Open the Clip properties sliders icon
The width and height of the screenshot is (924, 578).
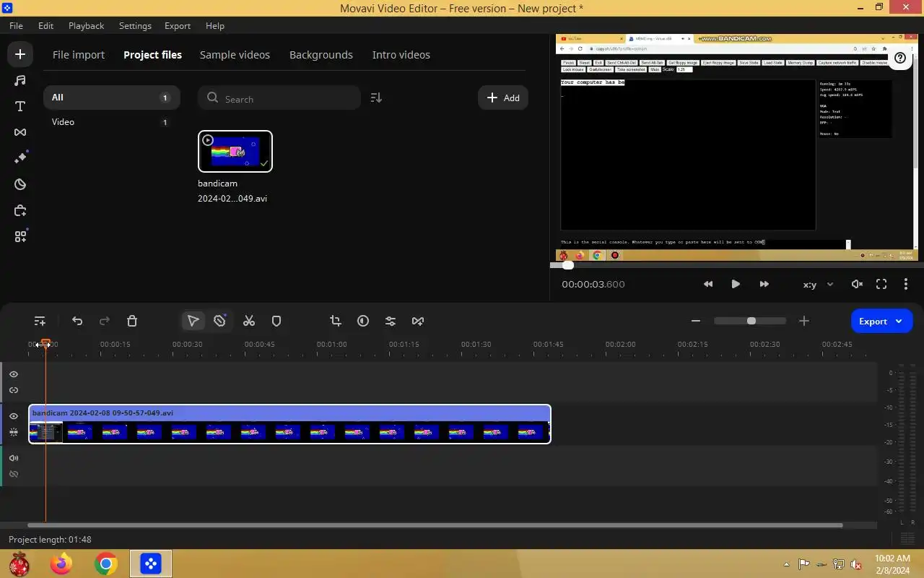click(391, 321)
